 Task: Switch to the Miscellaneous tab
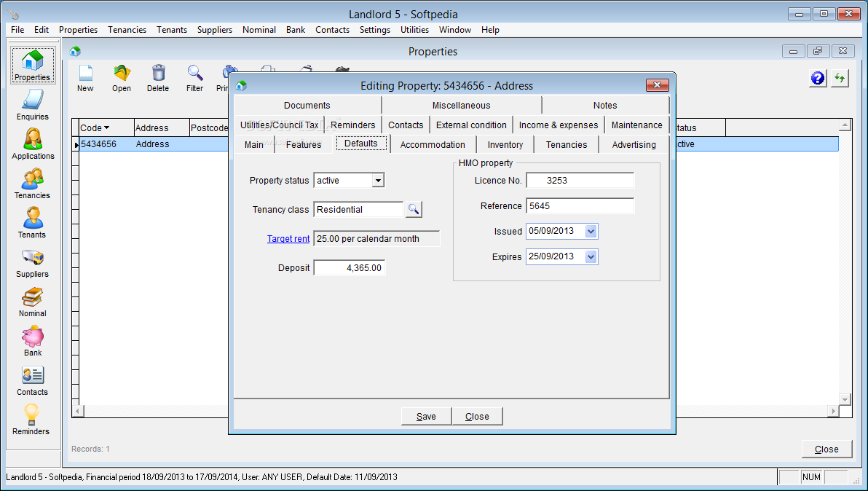point(461,105)
